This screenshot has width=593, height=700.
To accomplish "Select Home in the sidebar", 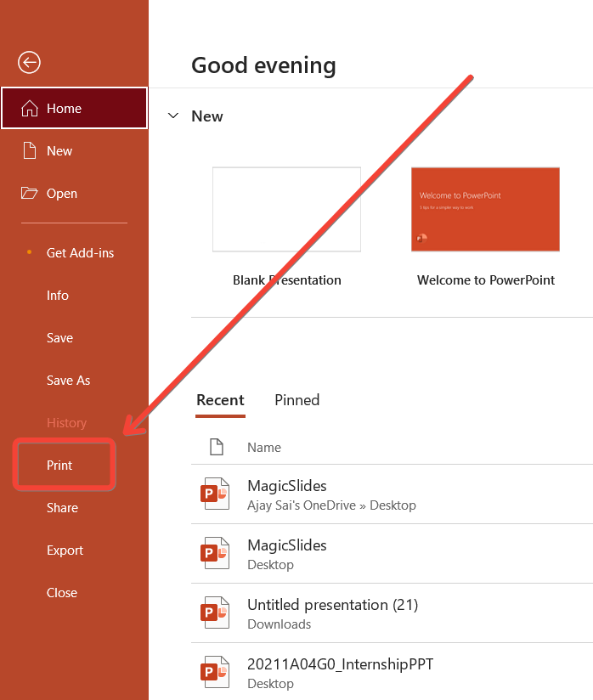I will [74, 108].
